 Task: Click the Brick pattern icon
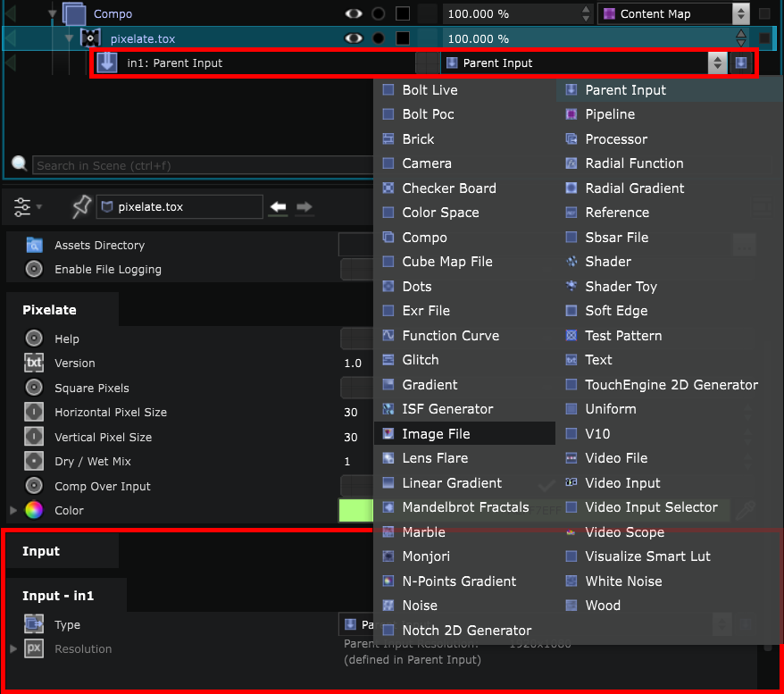pos(388,139)
